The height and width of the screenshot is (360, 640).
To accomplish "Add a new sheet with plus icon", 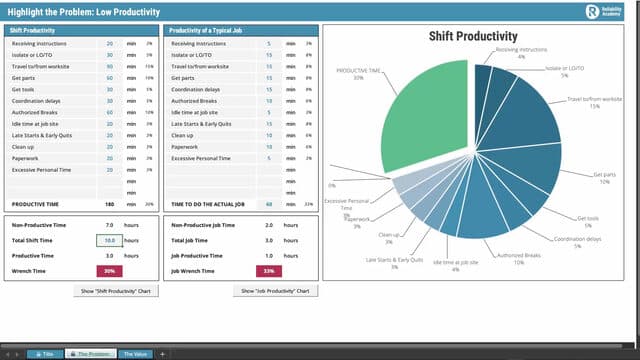I will point(162,354).
